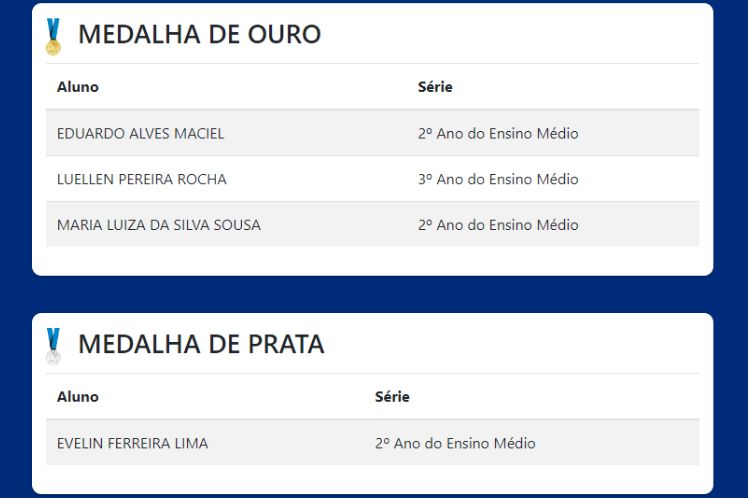748x498 pixels.
Task: Click the Série cell in Eduardo's row
Action: [498, 133]
